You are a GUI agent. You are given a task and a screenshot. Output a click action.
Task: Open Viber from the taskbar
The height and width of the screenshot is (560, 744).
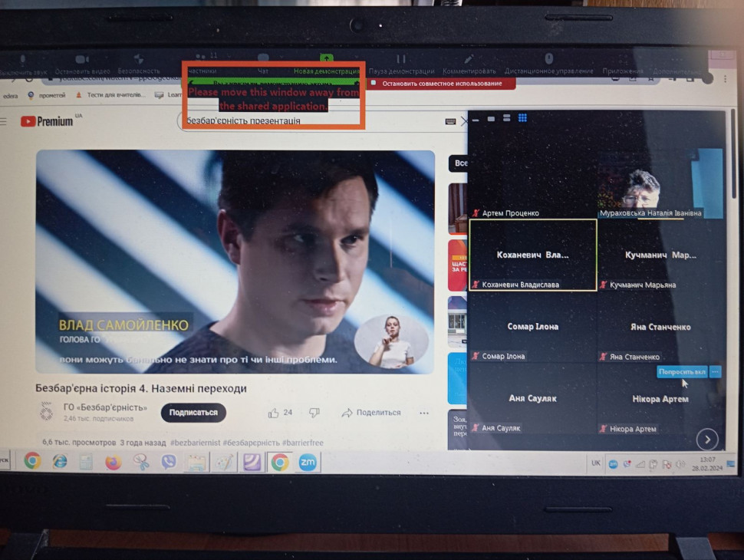[x=169, y=463]
